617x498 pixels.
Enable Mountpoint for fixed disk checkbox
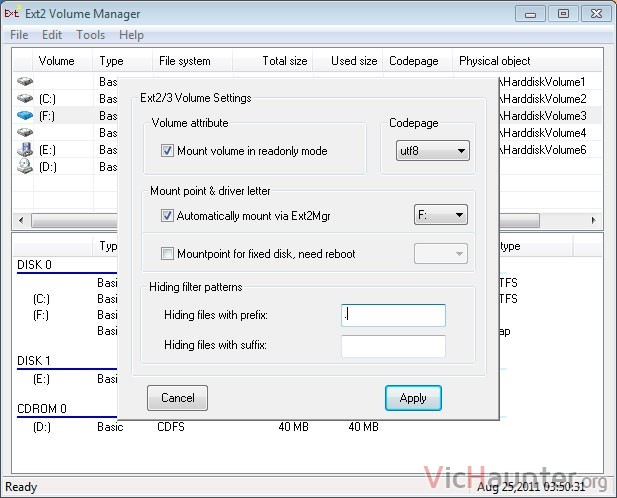coord(167,253)
